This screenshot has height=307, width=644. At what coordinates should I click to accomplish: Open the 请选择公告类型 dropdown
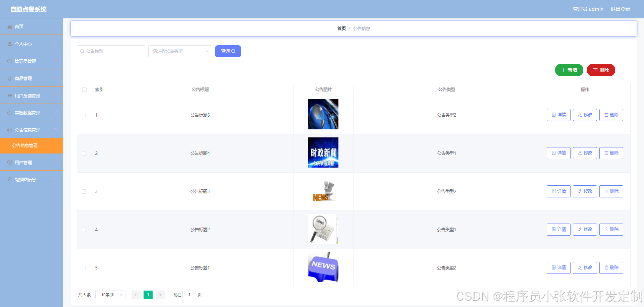180,51
